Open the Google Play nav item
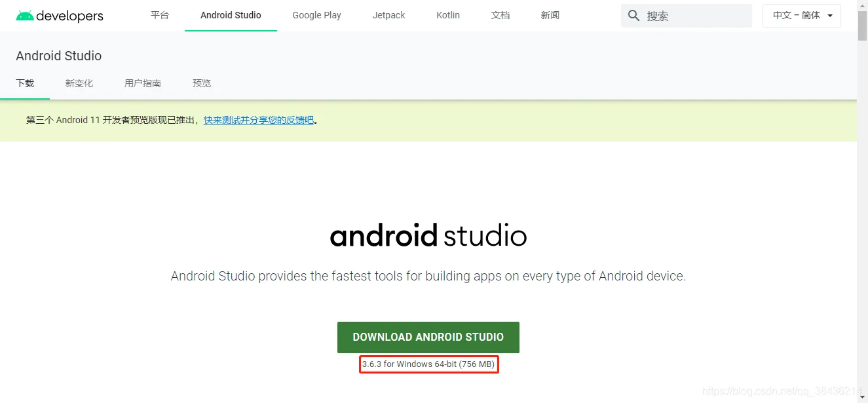 coord(316,15)
